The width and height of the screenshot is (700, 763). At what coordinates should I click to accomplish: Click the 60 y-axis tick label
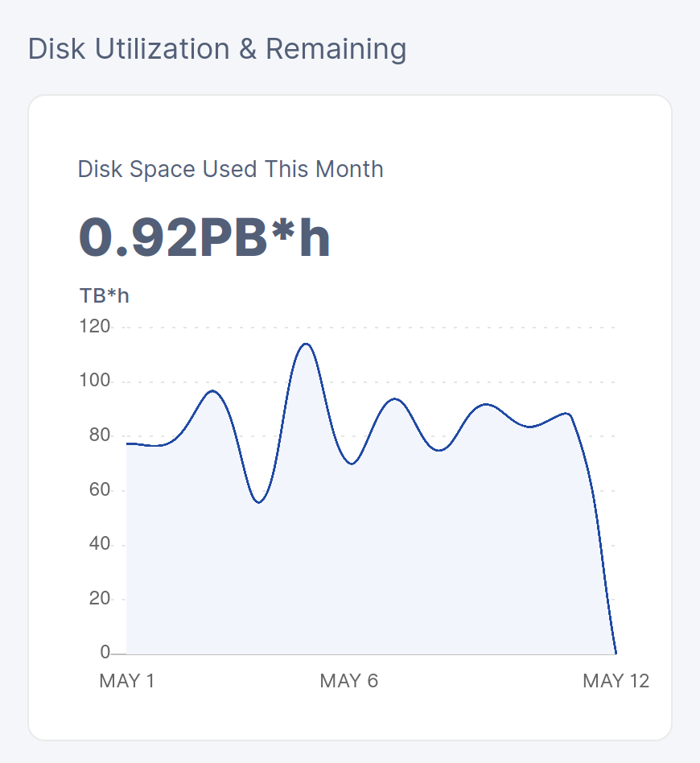point(100,489)
